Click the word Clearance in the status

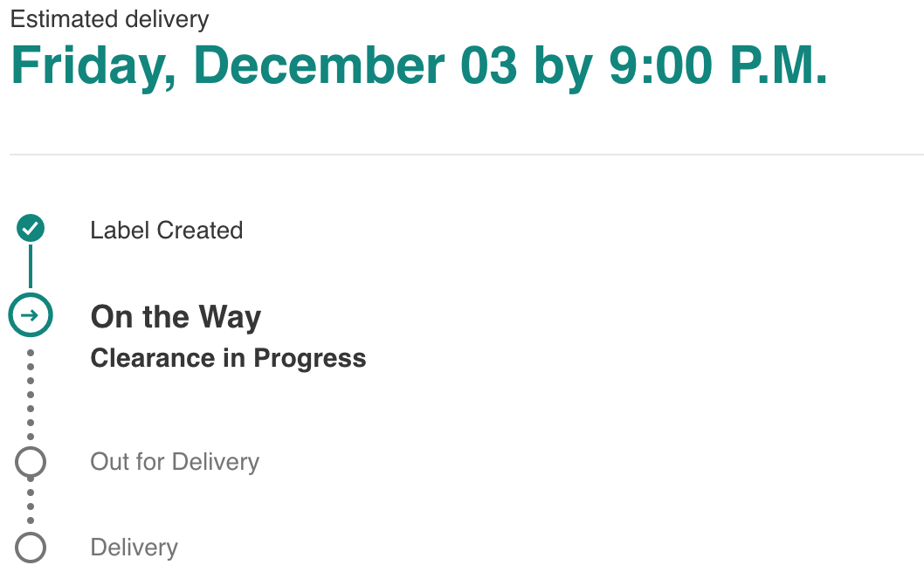(x=153, y=358)
